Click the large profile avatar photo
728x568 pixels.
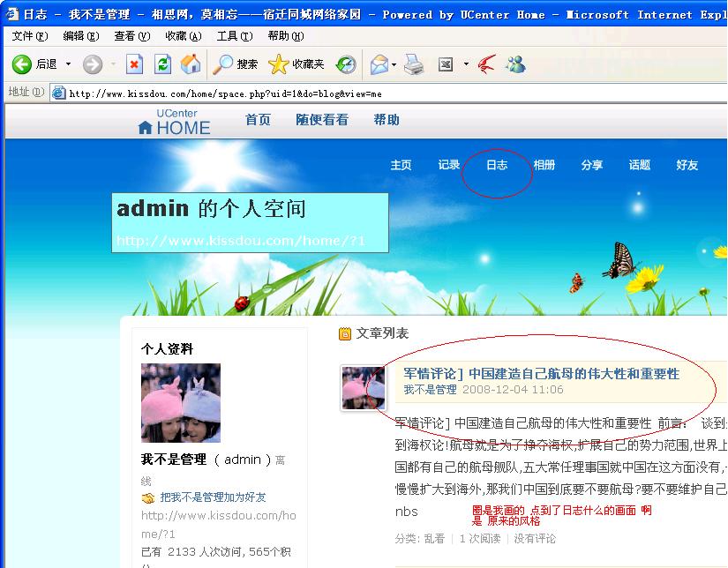click(181, 403)
